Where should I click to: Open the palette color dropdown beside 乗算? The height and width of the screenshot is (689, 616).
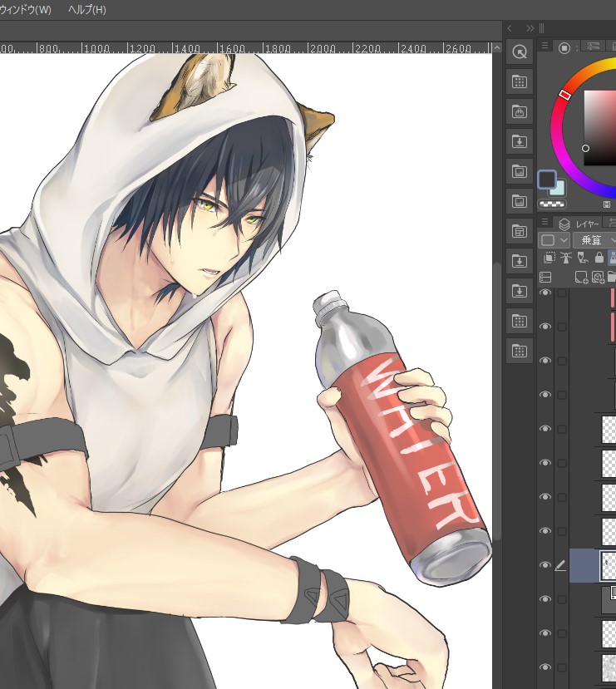pos(554,240)
